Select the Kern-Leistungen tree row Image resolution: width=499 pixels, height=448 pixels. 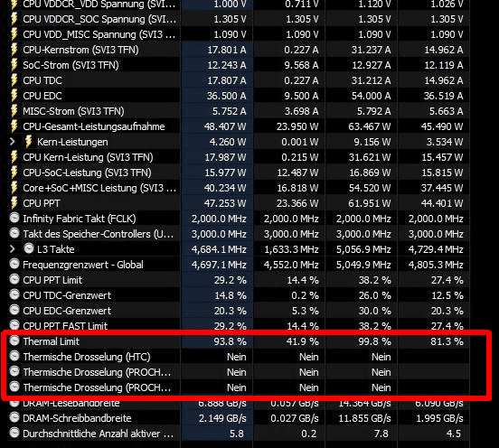pyautogui.click(x=72, y=142)
